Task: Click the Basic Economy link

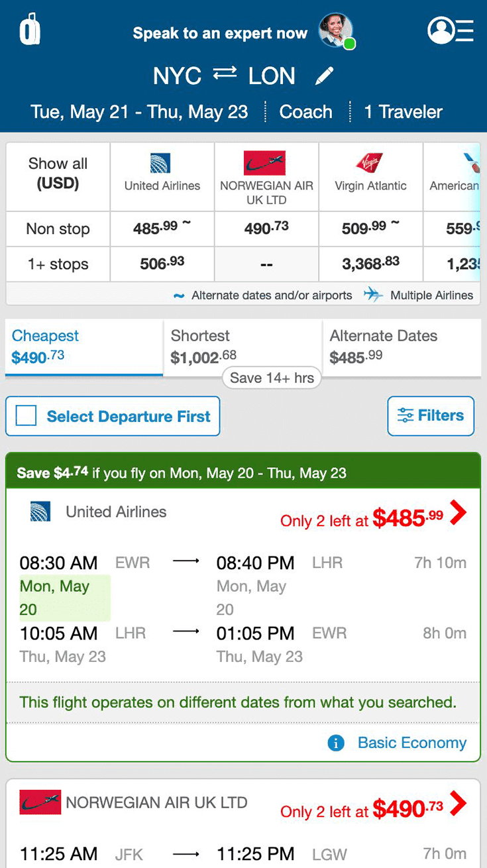Action: (x=412, y=743)
